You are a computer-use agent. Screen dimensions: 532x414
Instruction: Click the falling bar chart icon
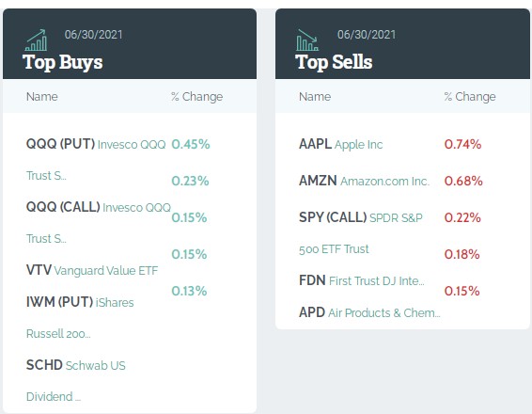(x=307, y=40)
